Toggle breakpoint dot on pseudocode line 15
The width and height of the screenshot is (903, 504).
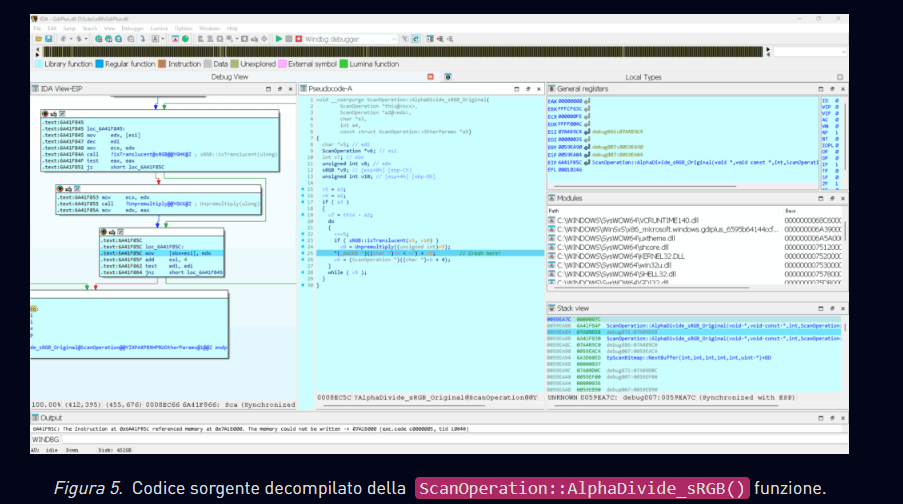pyautogui.click(x=303, y=190)
